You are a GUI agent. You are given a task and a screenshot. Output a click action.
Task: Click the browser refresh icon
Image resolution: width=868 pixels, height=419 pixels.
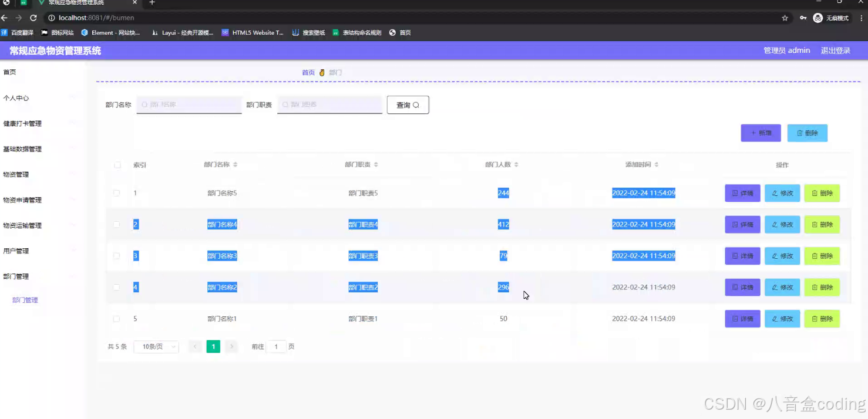tap(33, 18)
